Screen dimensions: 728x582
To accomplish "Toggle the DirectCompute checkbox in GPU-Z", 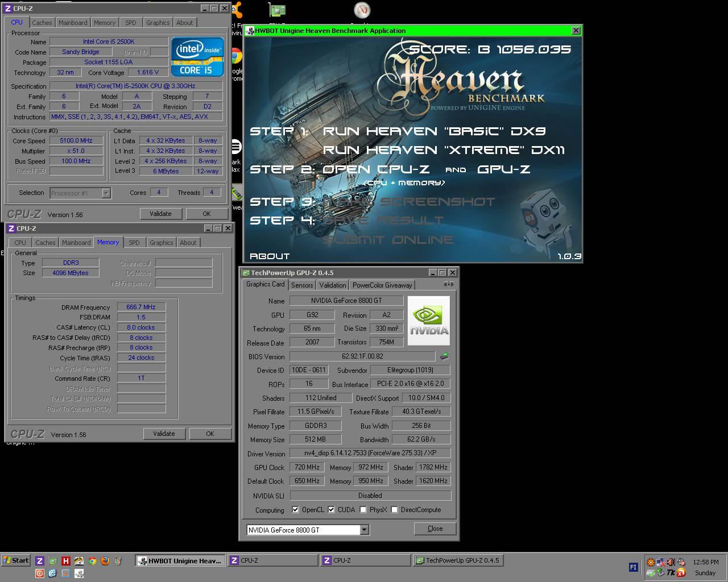I will click(x=394, y=509).
